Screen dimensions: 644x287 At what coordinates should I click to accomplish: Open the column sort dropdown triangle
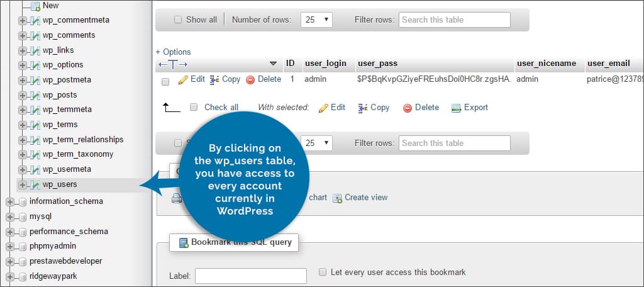coord(273,64)
